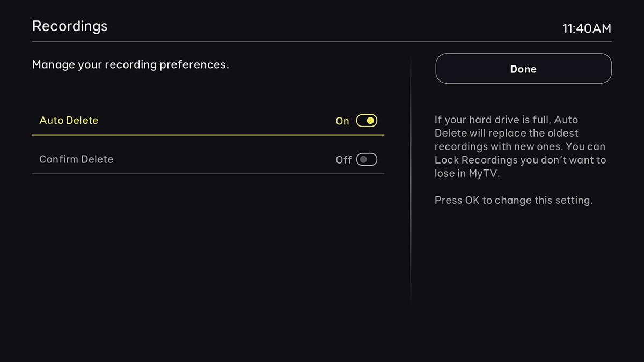Click the Confirm Delete label text
This screenshot has width=644, height=362.
(x=76, y=159)
